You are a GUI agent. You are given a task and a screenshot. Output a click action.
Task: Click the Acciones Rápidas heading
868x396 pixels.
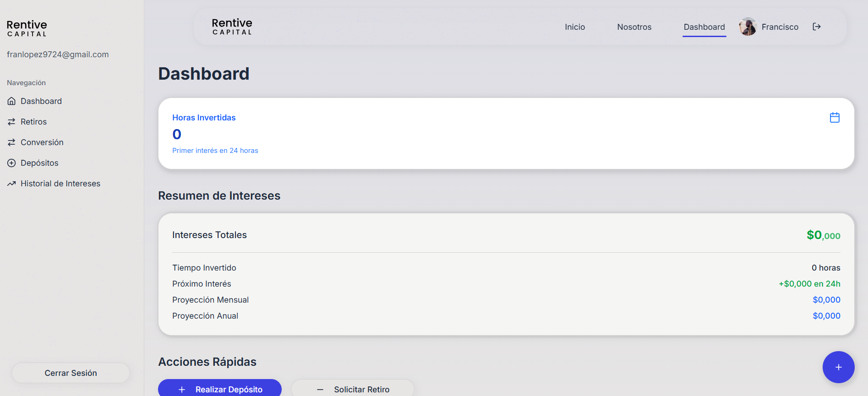[207, 362]
